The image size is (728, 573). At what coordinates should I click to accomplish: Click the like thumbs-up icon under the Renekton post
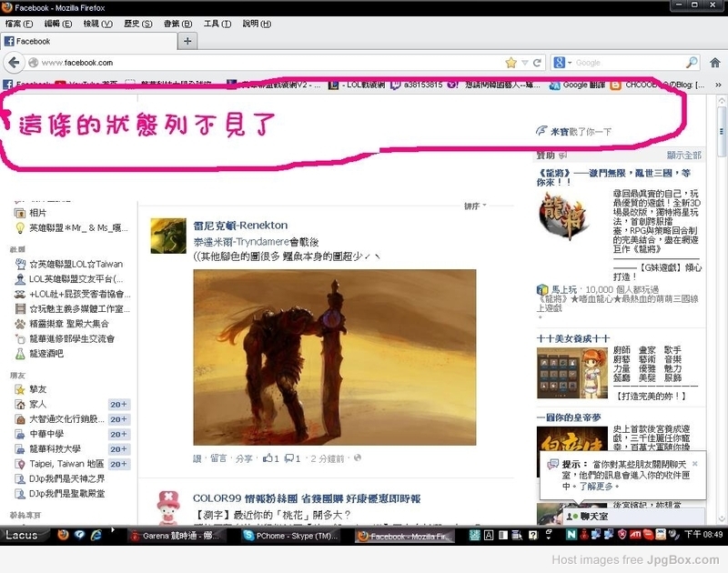point(268,457)
